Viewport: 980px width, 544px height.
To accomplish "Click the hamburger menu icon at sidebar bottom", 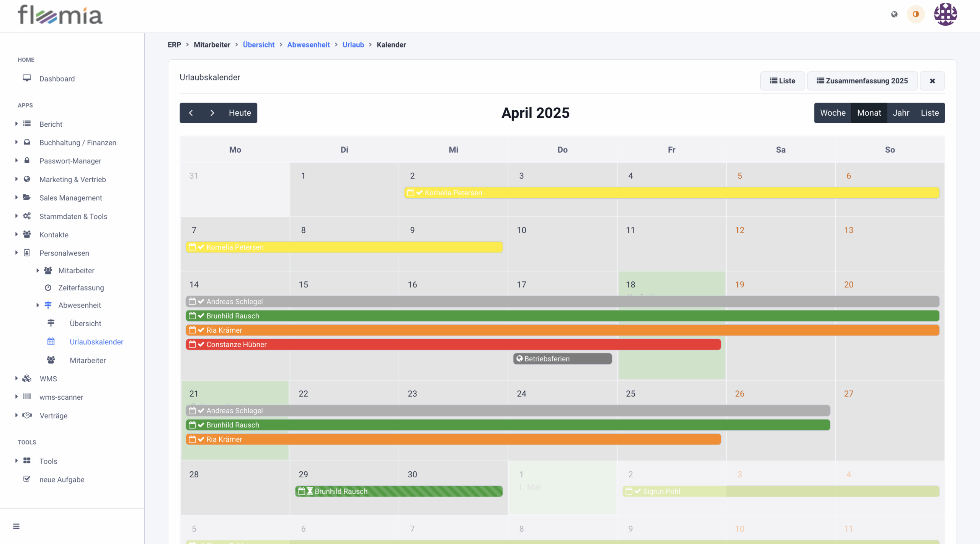I will tap(16, 526).
